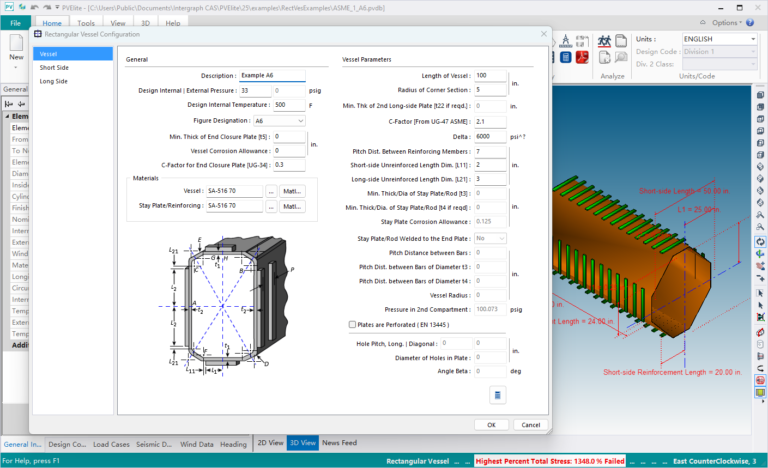Open the red PDF report icon
This screenshot has height=468, width=768.
coord(582,57)
